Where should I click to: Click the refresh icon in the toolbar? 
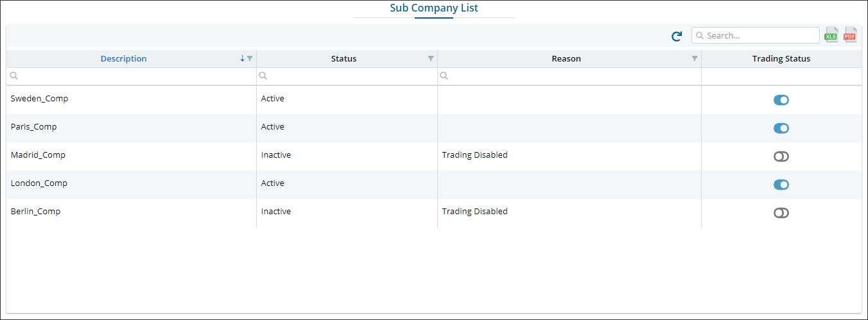(676, 37)
